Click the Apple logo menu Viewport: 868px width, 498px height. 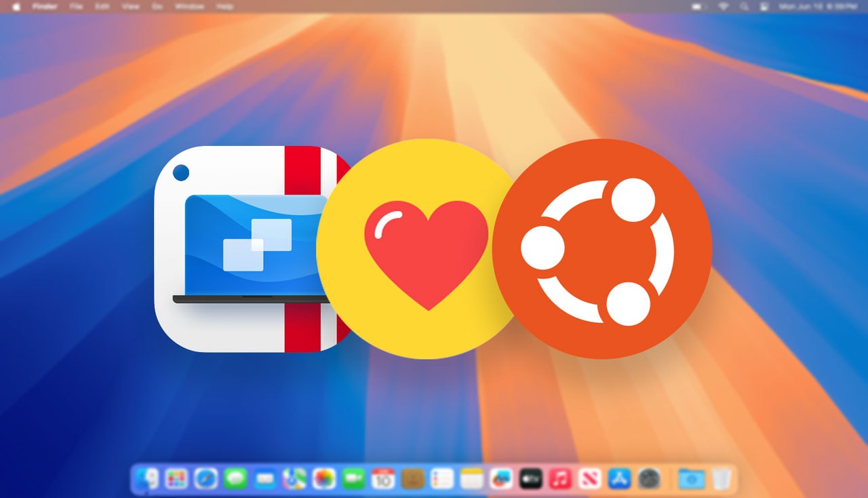[16, 6]
